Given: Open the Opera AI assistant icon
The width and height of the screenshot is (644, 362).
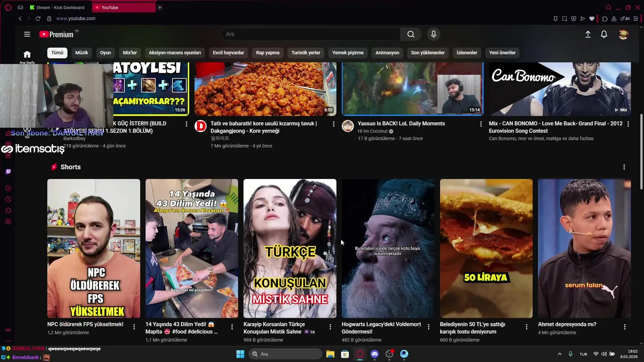Looking at the screenshot, I should tap(625, 19).
